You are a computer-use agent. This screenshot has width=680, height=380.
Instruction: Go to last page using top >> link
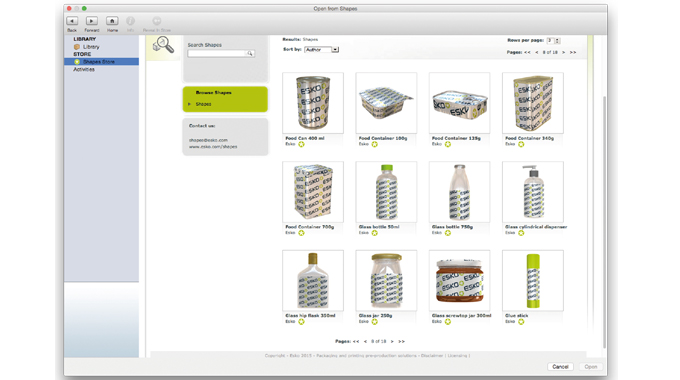pyautogui.click(x=573, y=52)
